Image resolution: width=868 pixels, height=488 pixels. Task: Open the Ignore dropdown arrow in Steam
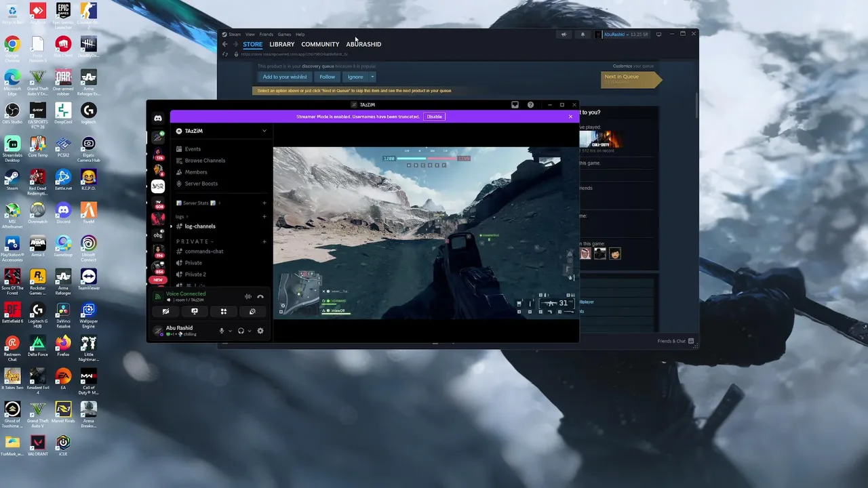tap(372, 77)
